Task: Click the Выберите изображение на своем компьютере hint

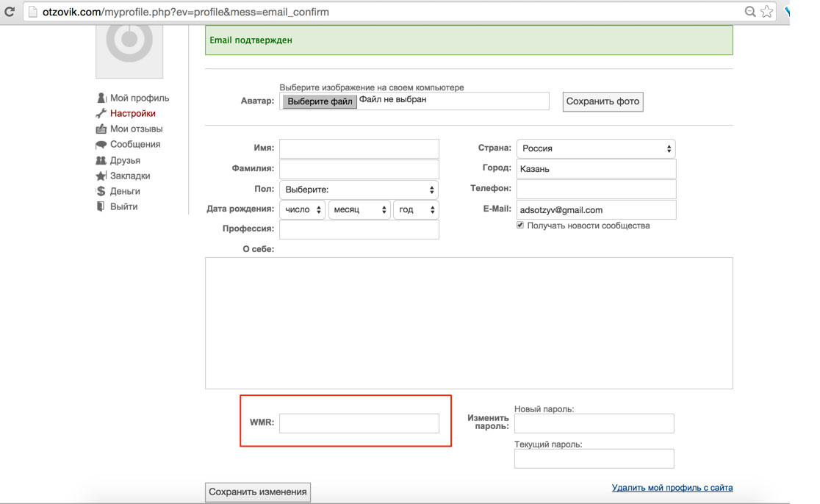Action: coord(371,87)
